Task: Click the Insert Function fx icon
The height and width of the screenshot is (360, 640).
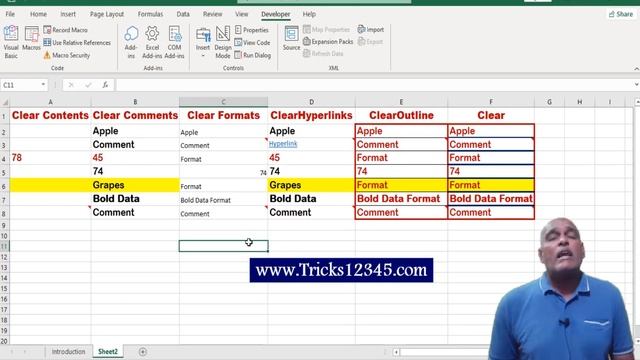Action: [x=105, y=85]
